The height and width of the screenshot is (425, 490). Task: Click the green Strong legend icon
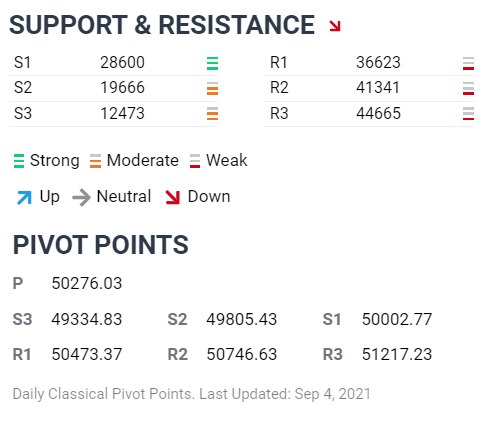click(19, 161)
